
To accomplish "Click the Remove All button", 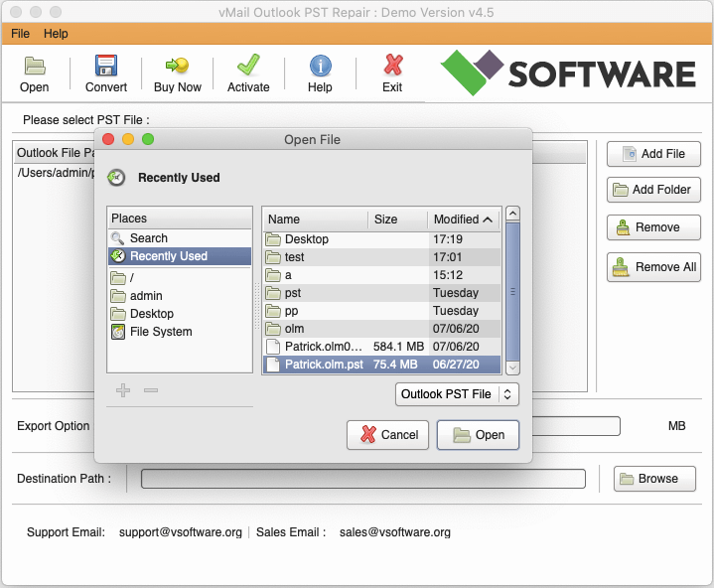I will click(x=653, y=267).
